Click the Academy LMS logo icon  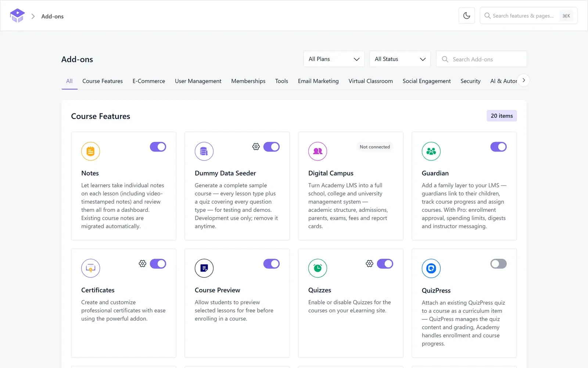pyautogui.click(x=17, y=16)
